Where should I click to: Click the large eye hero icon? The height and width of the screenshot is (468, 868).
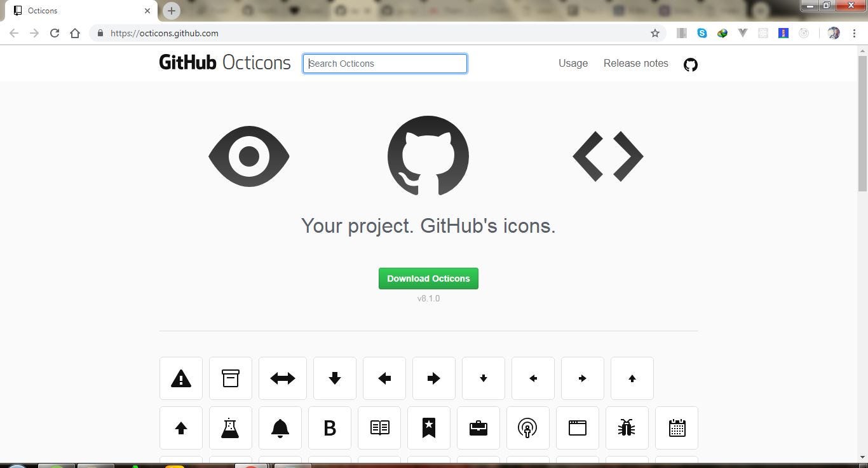pos(249,156)
